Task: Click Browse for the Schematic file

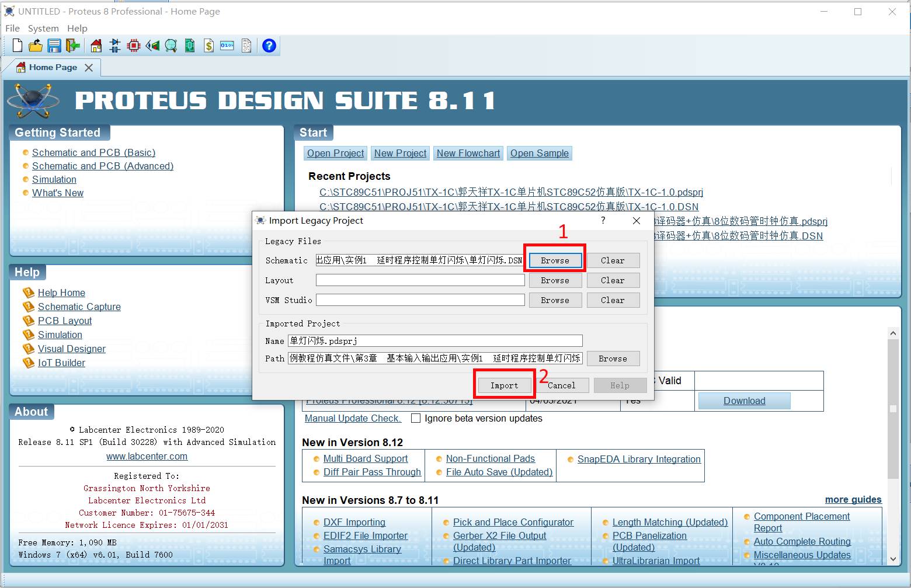Action: pos(555,260)
